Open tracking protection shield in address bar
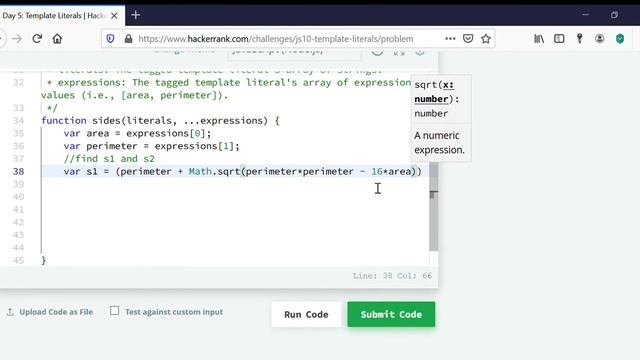640x360 pixels. coord(110,39)
